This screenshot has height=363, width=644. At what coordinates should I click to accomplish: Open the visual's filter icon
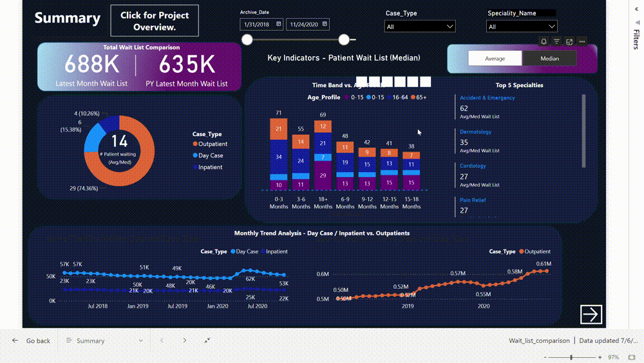point(557,42)
